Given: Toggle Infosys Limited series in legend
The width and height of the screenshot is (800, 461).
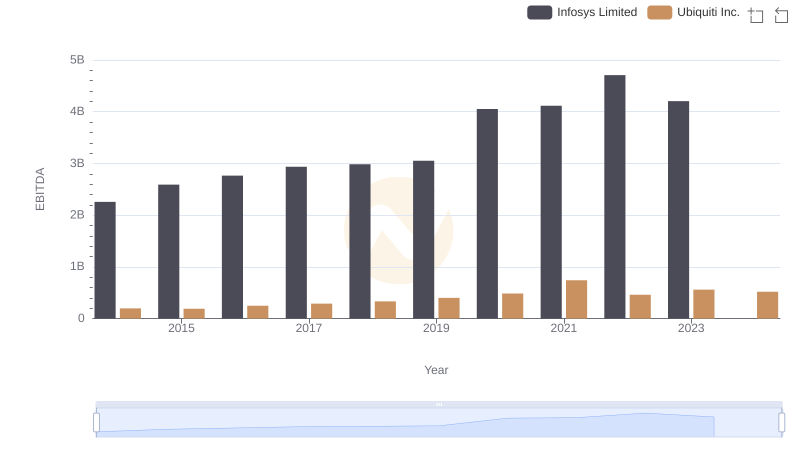Looking at the screenshot, I should tap(582, 12).
